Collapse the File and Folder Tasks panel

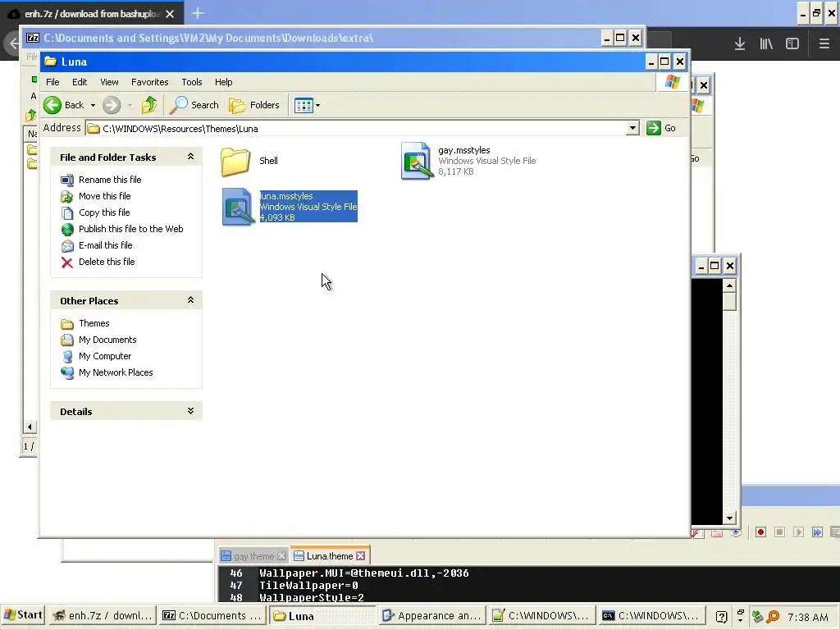click(190, 157)
